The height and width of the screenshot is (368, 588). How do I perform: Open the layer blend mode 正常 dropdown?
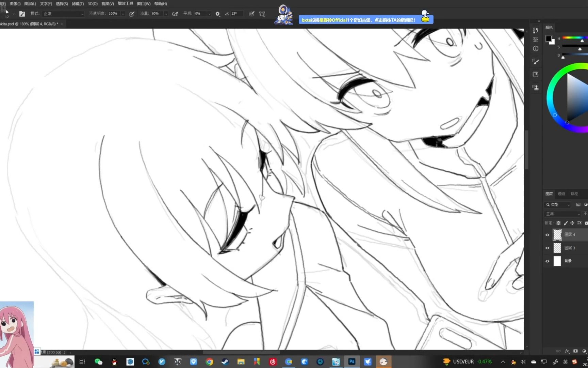[562, 214]
